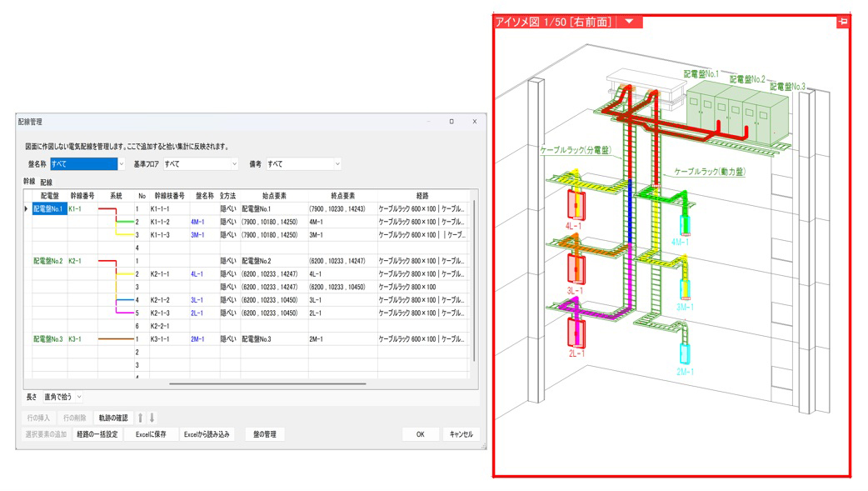
Task: Click the horizontal scrollbar under the table
Action: click(267, 384)
